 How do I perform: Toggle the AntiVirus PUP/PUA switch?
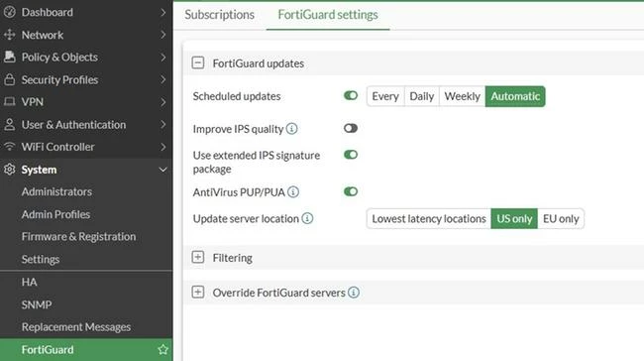point(351,191)
